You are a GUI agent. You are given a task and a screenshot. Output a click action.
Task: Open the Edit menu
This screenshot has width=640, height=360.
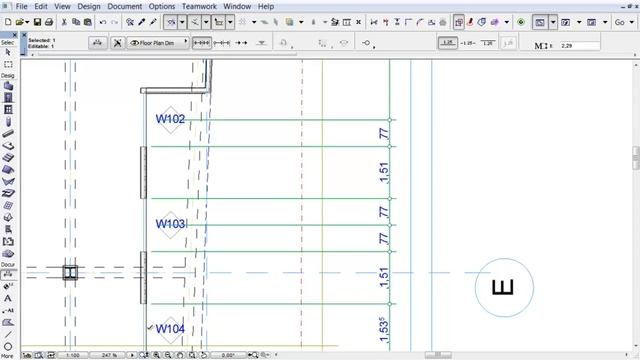click(x=41, y=7)
